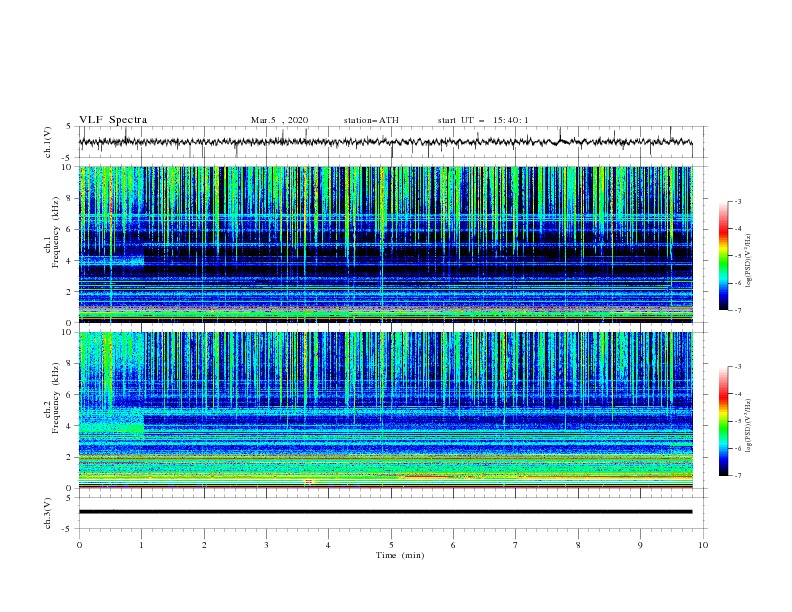Click the time axis tick label "7"
The height and width of the screenshot is (612, 792).
[516, 545]
